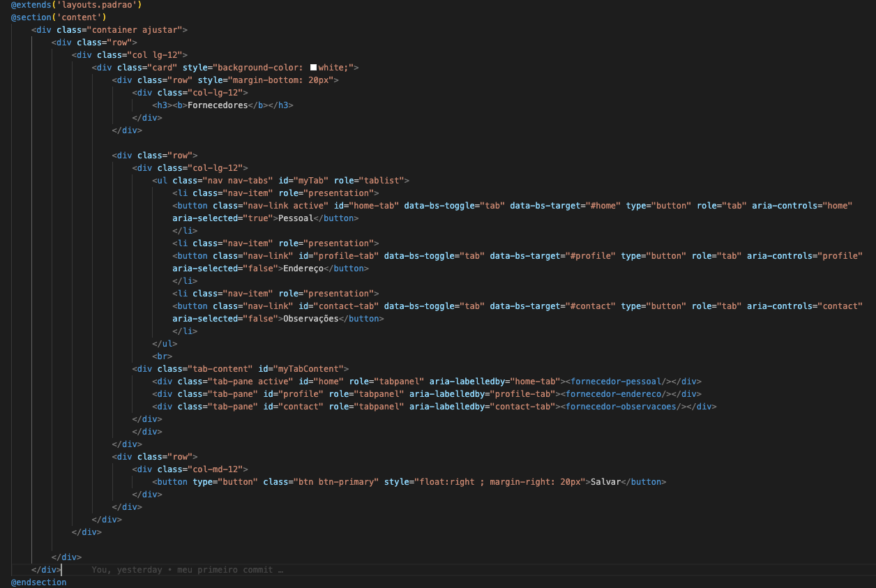The width and height of the screenshot is (876, 588).
Task: Click the @endsection directive
Action: (x=38, y=582)
